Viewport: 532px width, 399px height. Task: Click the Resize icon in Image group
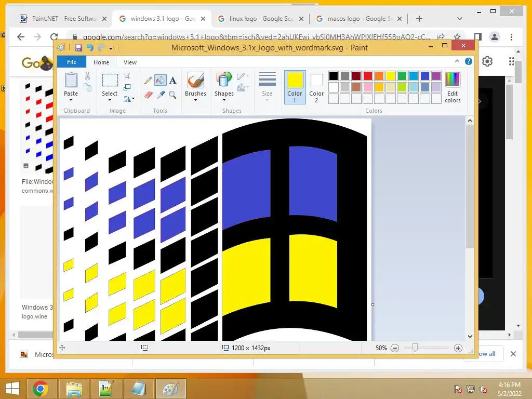[127, 87]
